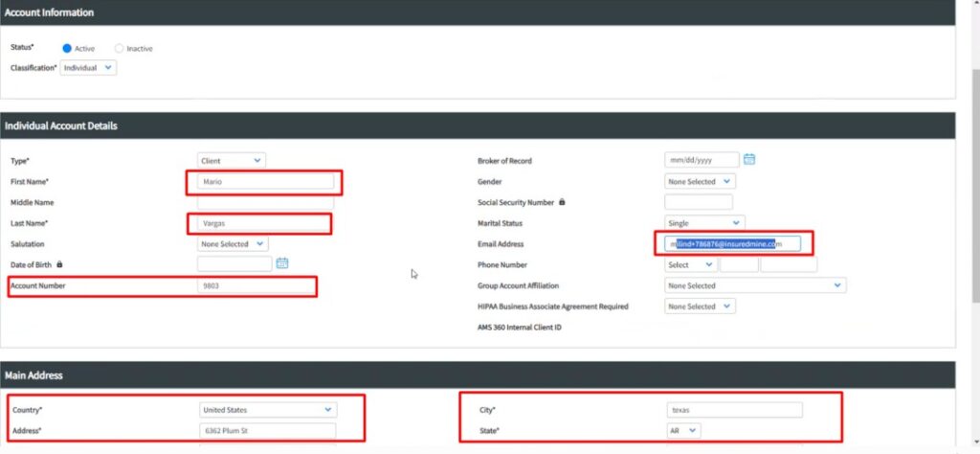Click the Social Security Number field
The image size is (980, 454).
point(698,202)
